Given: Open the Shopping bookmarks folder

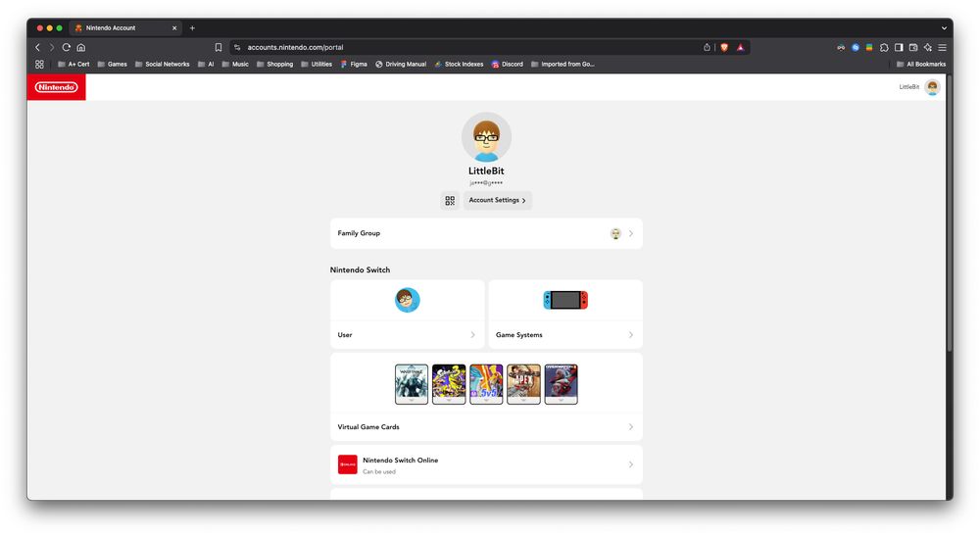Looking at the screenshot, I should click(275, 65).
